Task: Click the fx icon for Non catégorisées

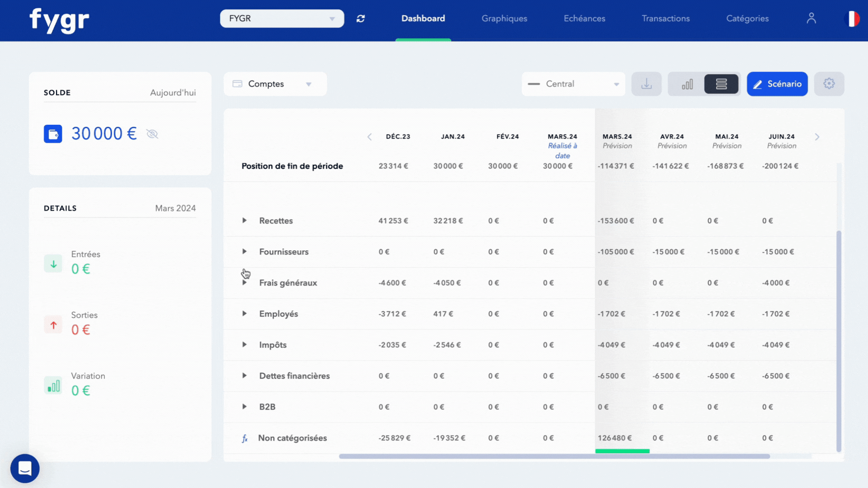Action: coord(245,438)
